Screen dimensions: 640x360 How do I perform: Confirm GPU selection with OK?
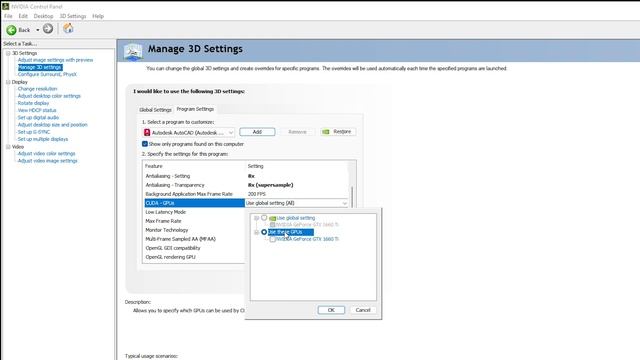coord(331,310)
